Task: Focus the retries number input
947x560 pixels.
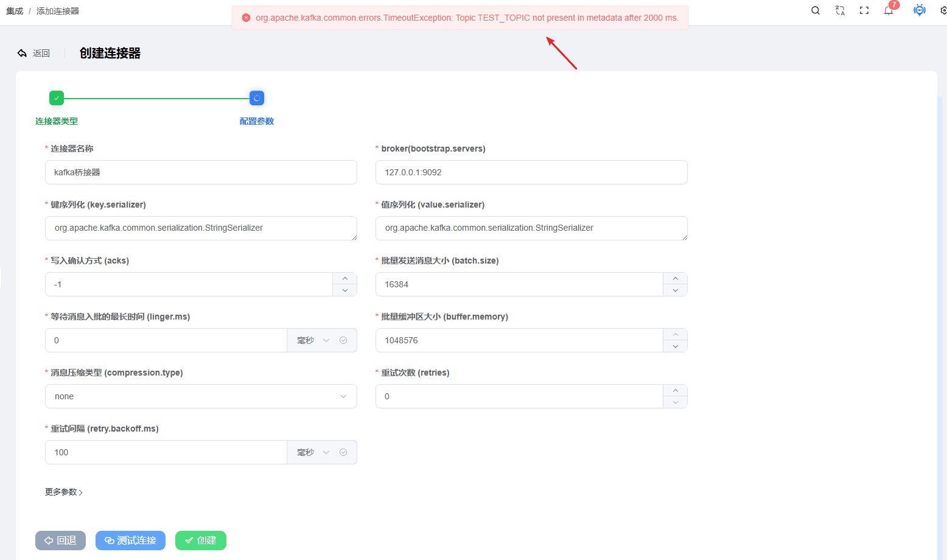Action: [x=519, y=396]
